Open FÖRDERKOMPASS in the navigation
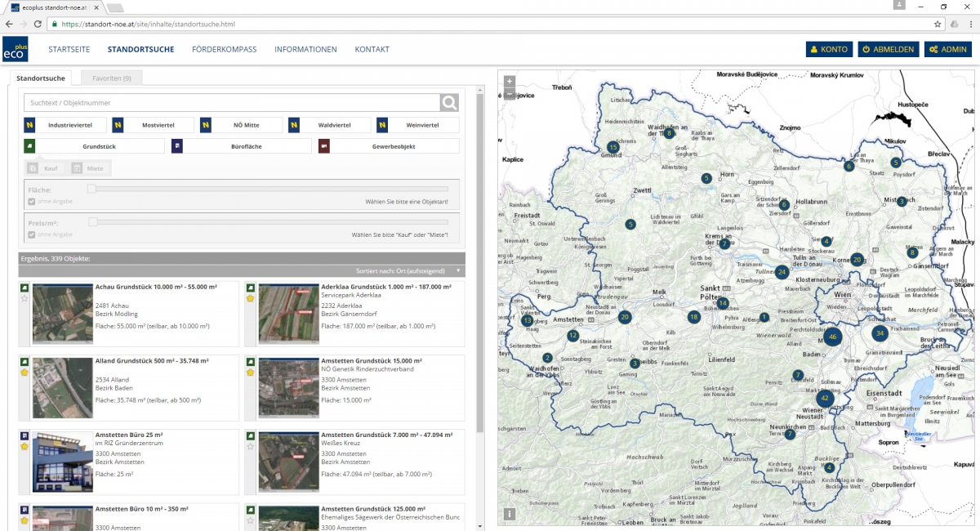The width and height of the screenshot is (980, 531). tap(225, 50)
